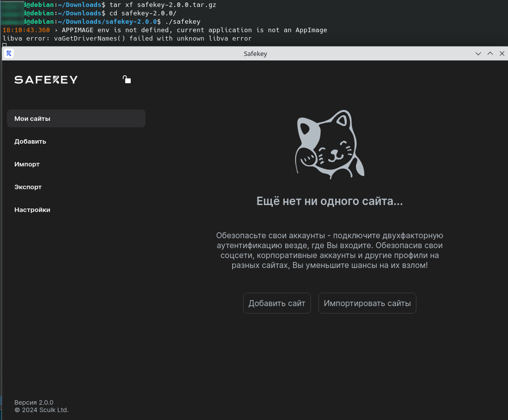This screenshot has width=508, height=420.
Task: Open the Мои сайты section
Action: point(76,118)
